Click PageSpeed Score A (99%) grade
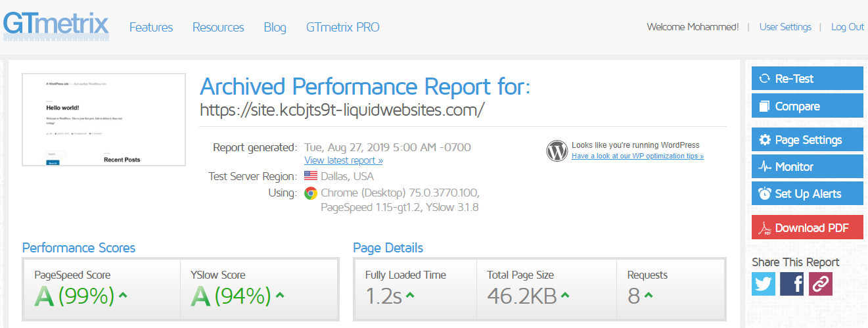868x328 pixels. (x=74, y=296)
